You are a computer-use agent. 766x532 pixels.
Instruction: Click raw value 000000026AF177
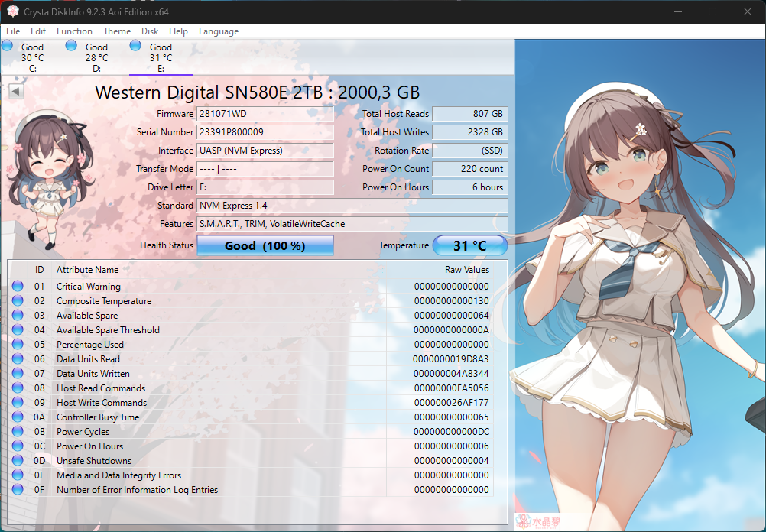pyautogui.click(x=451, y=403)
